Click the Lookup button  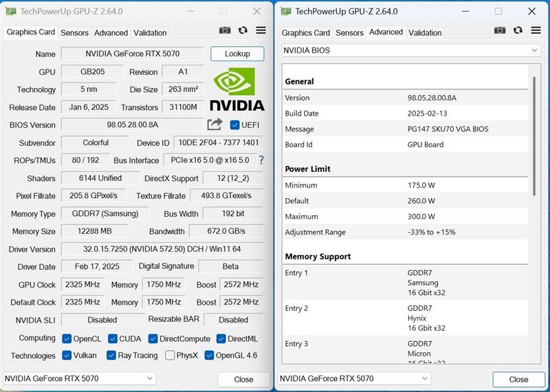pos(237,54)
